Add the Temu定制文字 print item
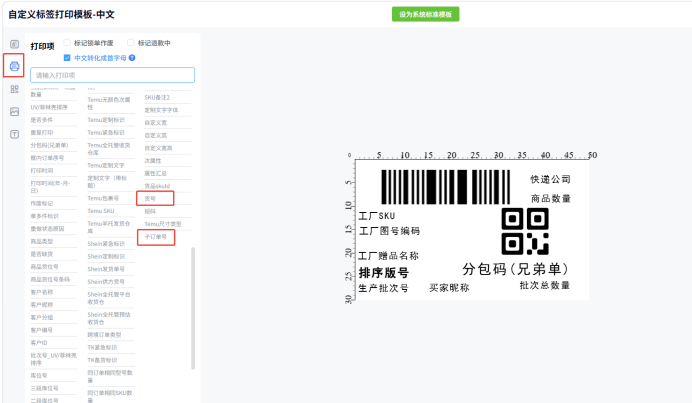692x403 pixels. [x=106, y=166]
